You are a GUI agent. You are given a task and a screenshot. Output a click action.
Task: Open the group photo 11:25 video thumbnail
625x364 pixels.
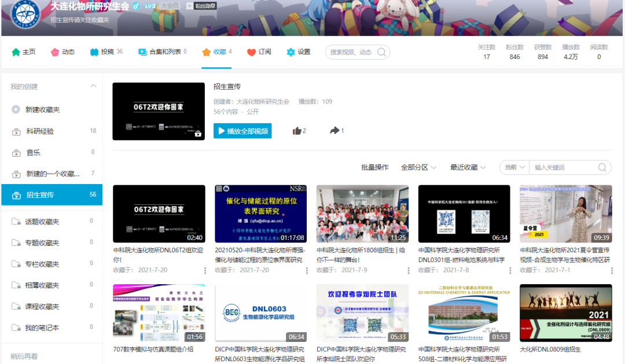[362, 214]
